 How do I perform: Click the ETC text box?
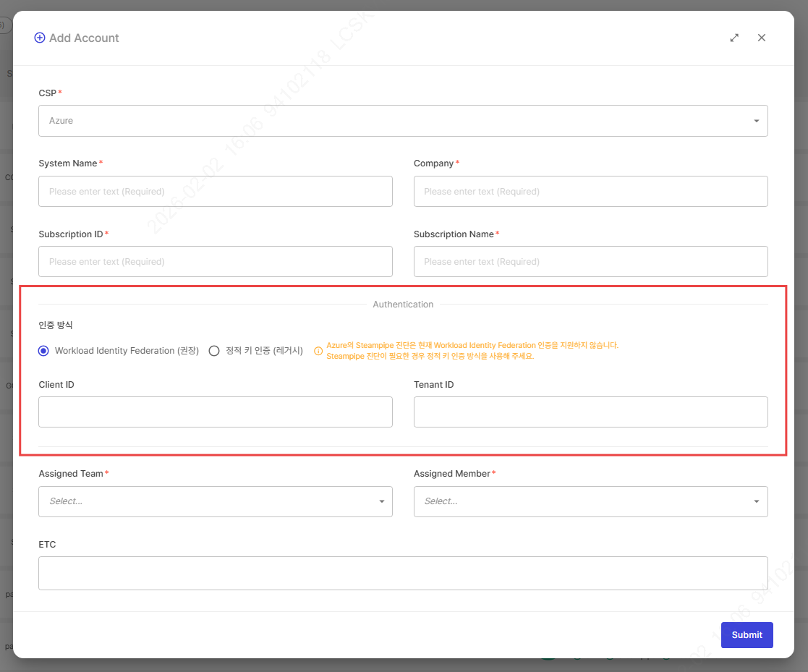tap(403, 573)
